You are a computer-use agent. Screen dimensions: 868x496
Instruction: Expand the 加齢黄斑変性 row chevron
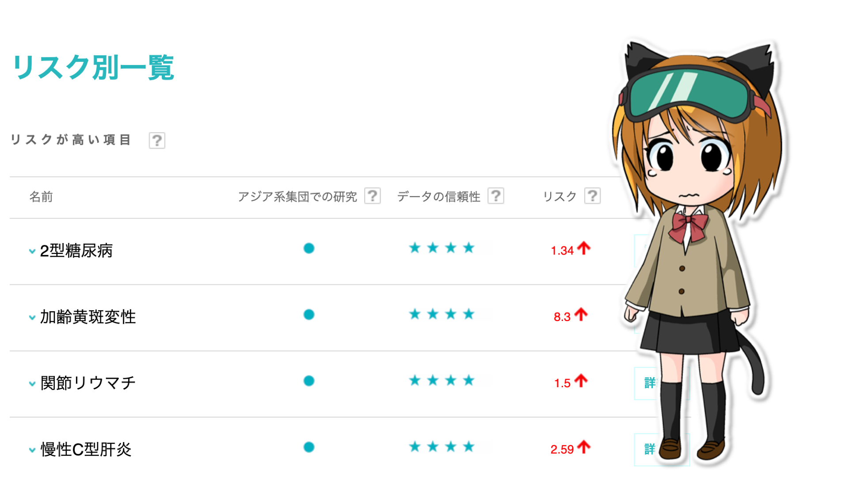pyautogui.click(x=32, y=317)
